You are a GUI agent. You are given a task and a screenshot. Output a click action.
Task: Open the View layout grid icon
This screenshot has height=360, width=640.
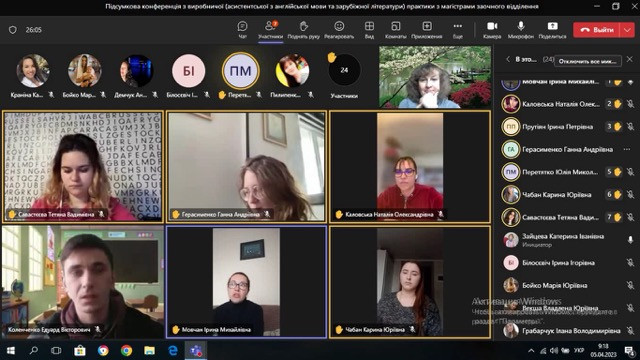coord(369,27)
